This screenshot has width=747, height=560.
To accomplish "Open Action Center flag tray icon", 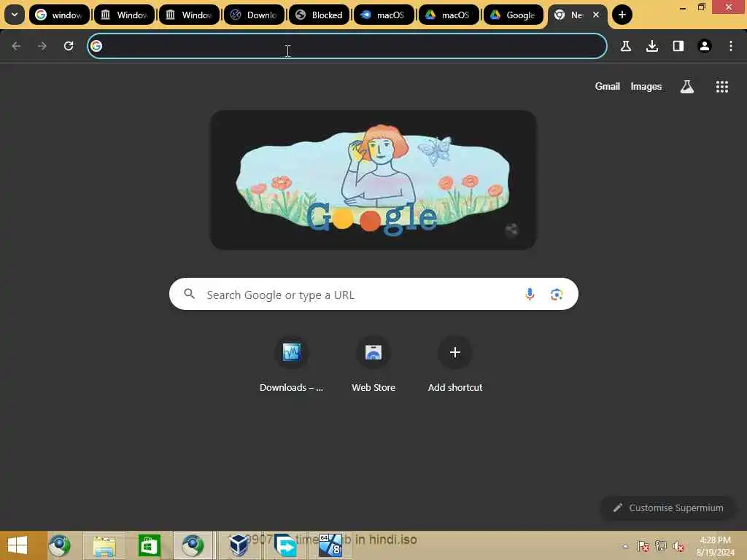I will click(643, 546).
